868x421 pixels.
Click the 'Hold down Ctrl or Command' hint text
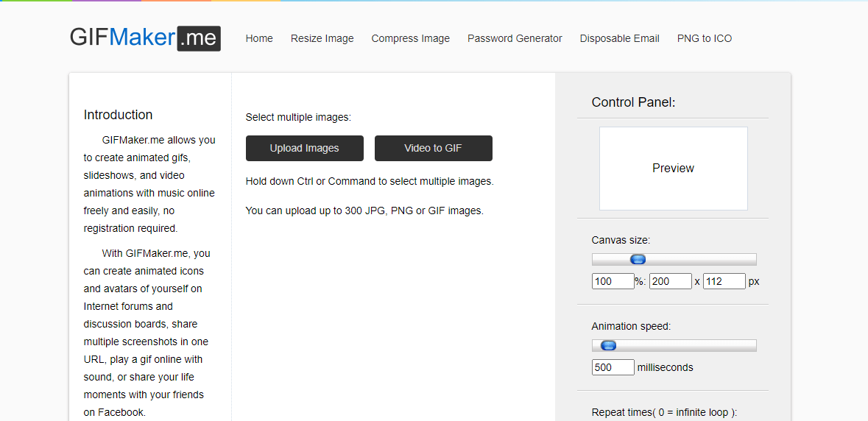370,182
